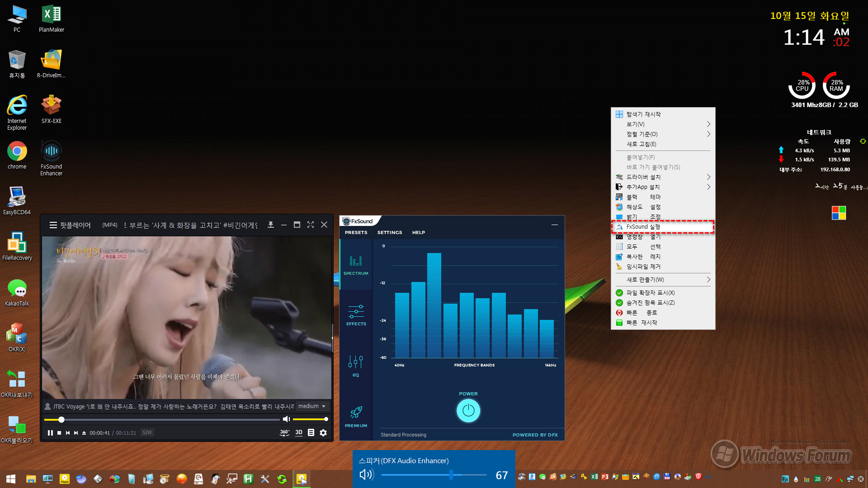
Task: Open the EFFECTS panel in FxSound
Action: click(x=356, y=315)
